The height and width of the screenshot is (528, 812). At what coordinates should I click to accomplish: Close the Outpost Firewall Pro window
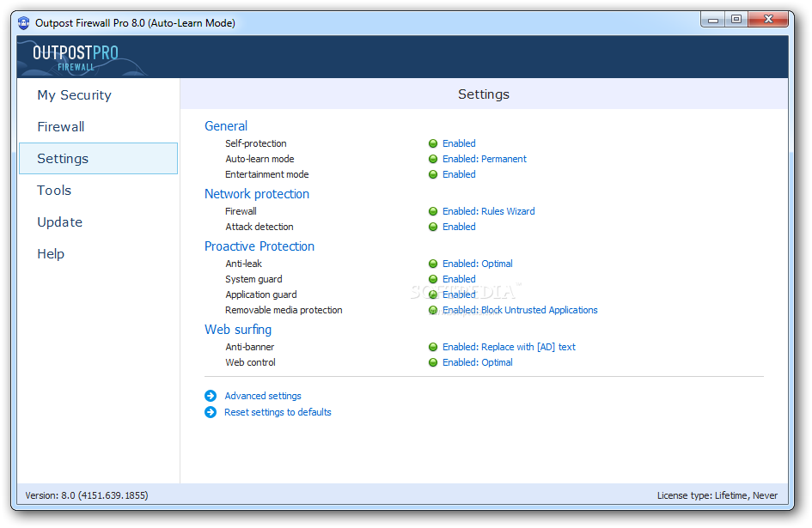click(768, 20)
